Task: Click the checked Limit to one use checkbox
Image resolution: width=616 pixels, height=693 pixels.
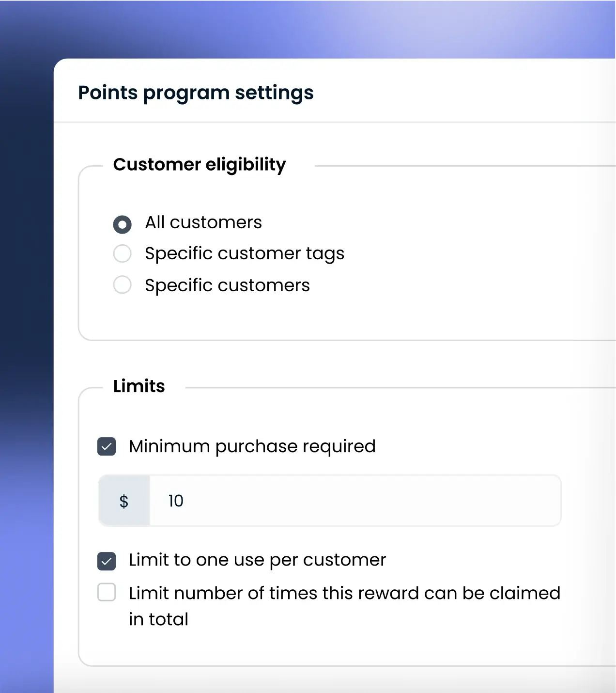Action: (x=107, y=560)
